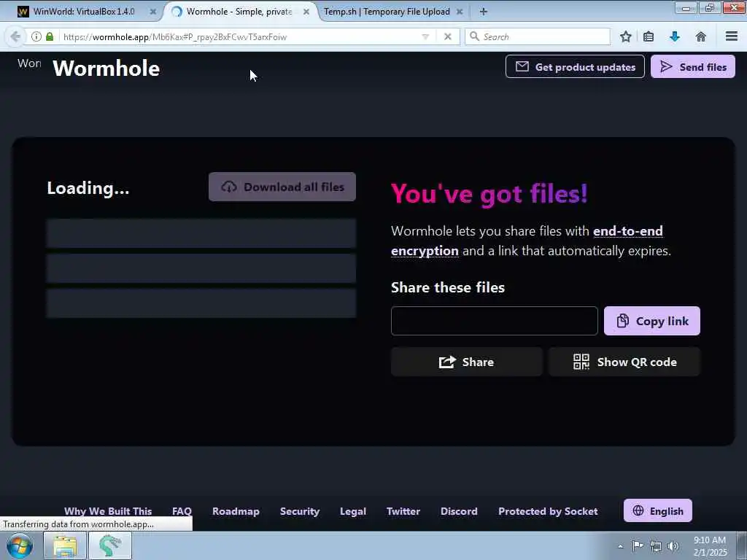Click the Wormhole logo heading
The image size is (747, 560).
(x=107, y=69)
